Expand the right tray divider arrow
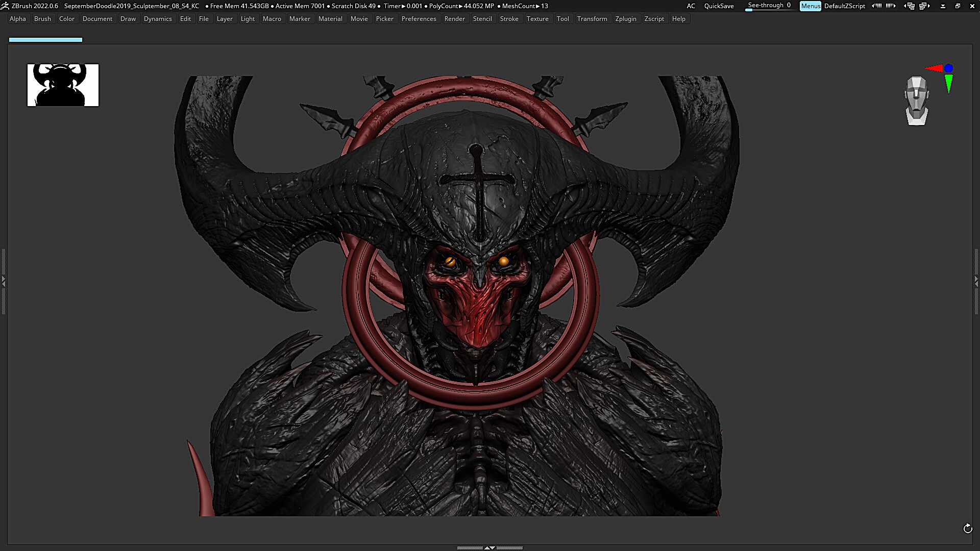980x551 pixels. tap(976, 281)
